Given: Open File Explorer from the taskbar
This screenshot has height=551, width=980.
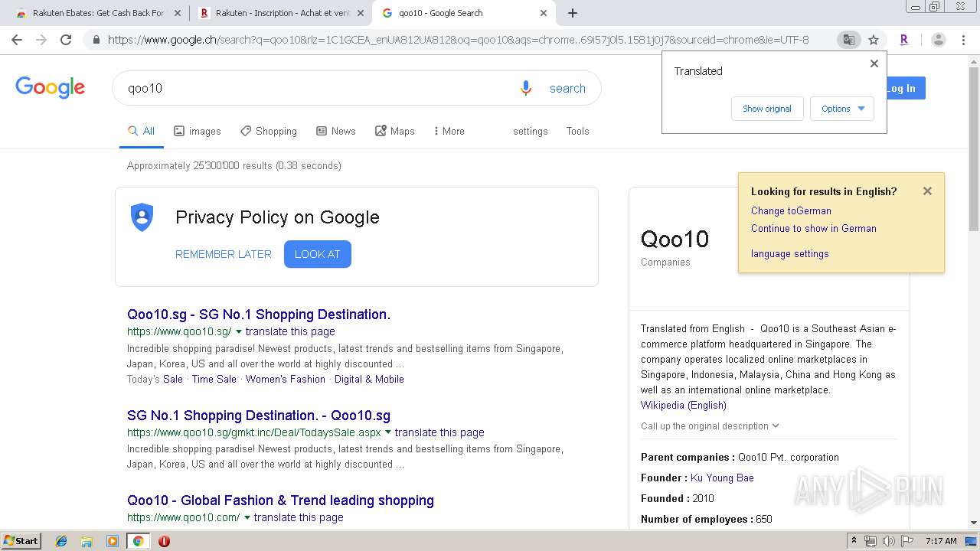Looking at the screenshot, I should pos(87,541).
